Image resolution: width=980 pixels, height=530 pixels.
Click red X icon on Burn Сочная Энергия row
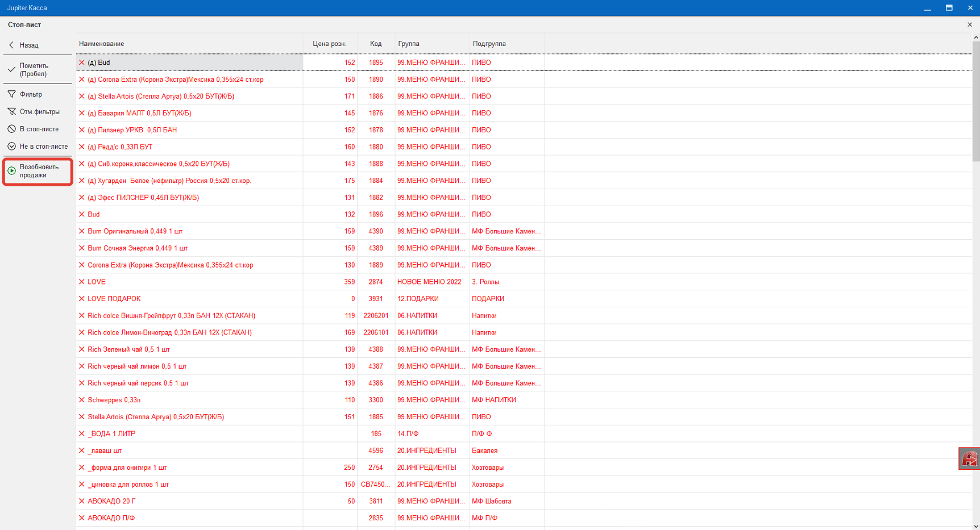(82, 248)
